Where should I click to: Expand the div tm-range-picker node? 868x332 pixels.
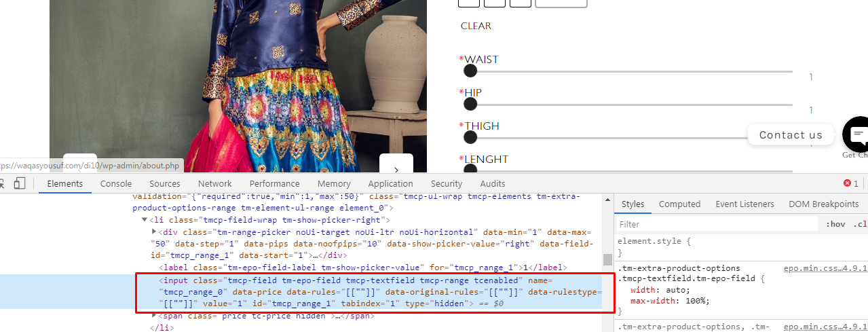click(153, 232)
